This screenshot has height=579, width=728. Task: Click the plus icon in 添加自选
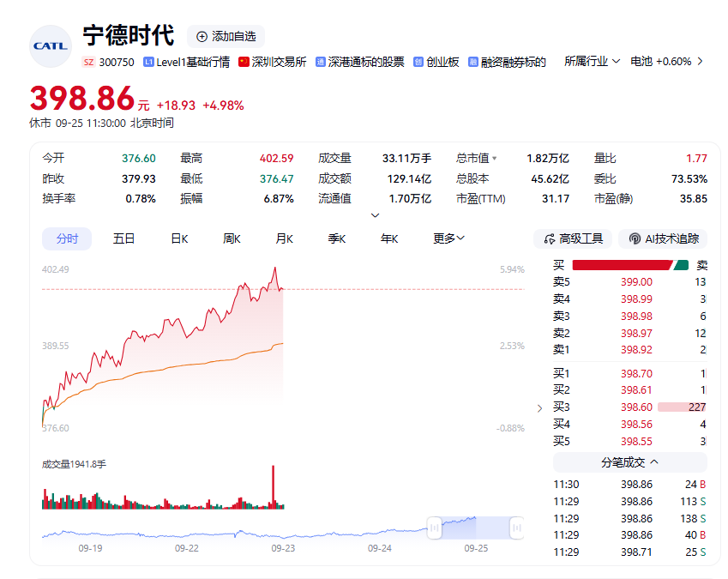point(202,37)
